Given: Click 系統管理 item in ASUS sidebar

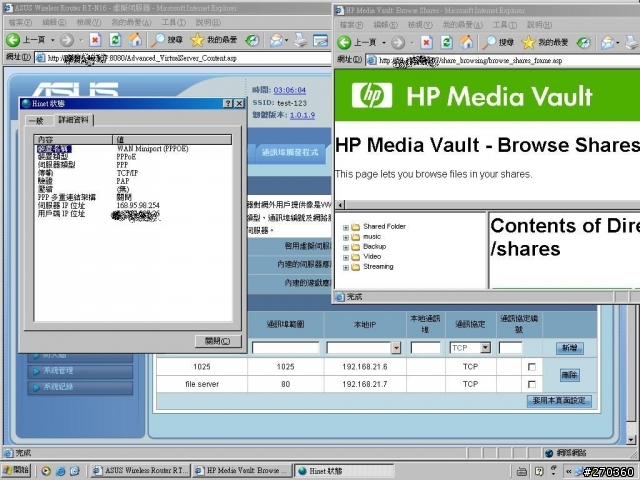Looking at the screenshot, I should click(80, 371).
